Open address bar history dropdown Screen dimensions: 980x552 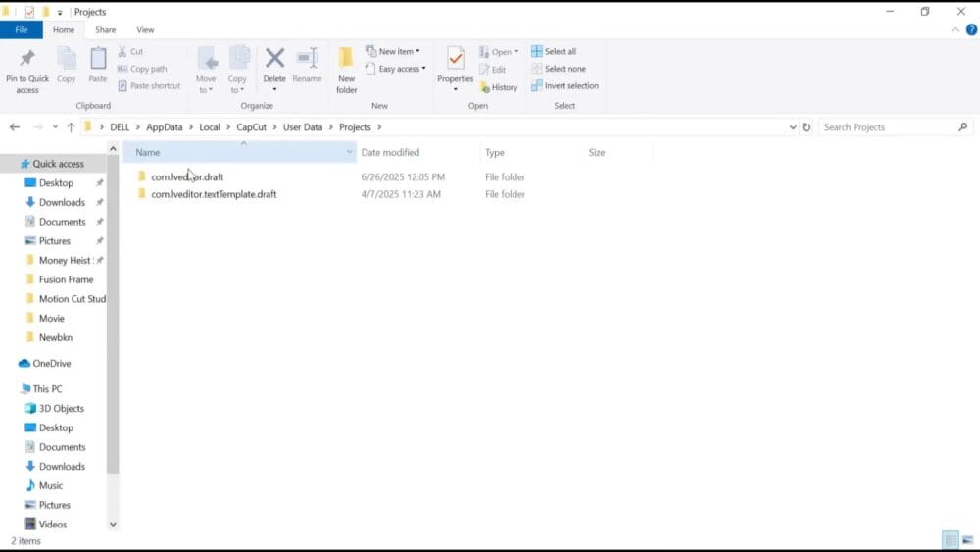793,127
